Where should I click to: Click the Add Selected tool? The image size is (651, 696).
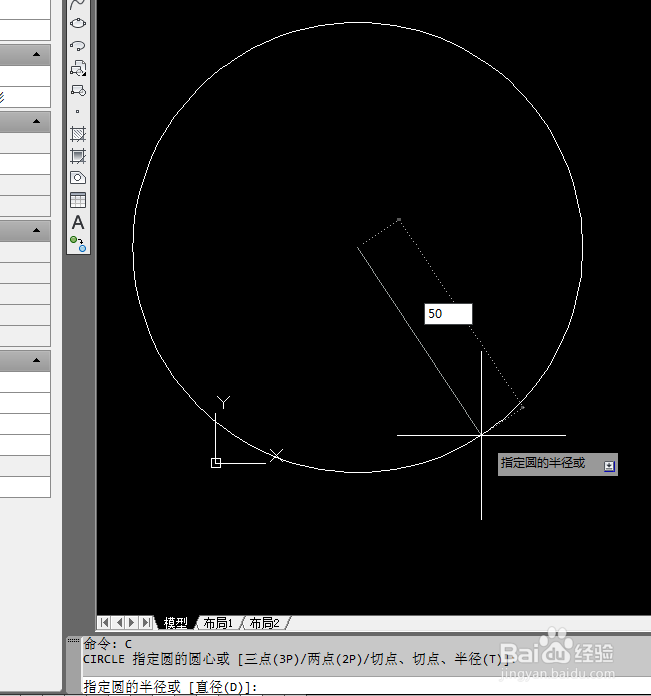(78, 244)
